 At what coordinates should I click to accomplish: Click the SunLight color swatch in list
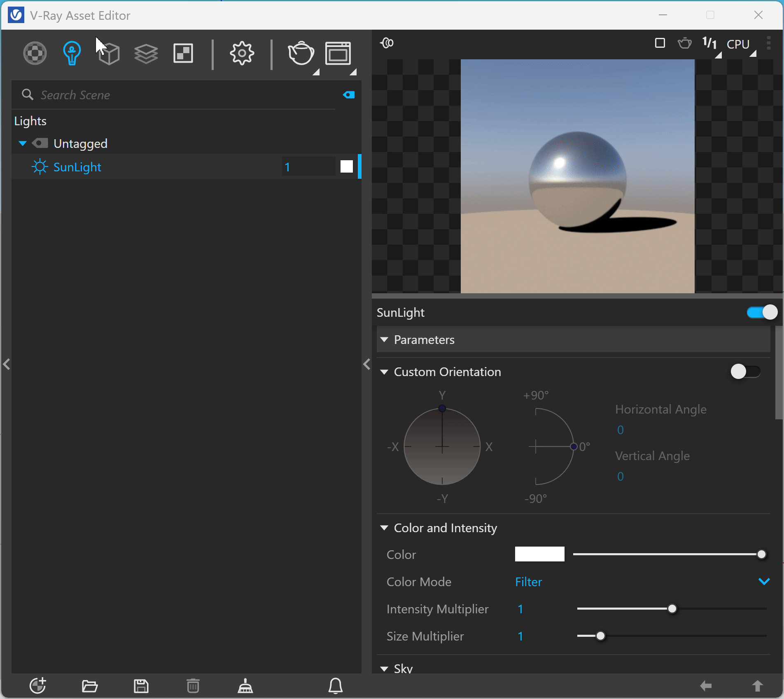(x=347, y=166)
